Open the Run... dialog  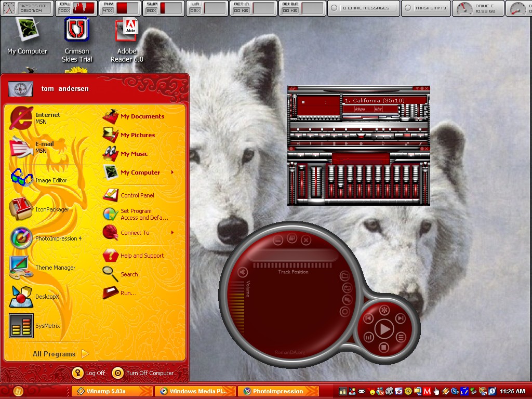pos(120,293)
